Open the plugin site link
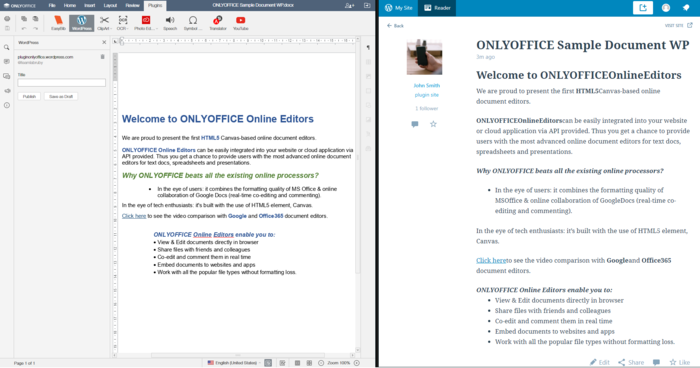Screen dimensions: 700x368 point(426,95)
